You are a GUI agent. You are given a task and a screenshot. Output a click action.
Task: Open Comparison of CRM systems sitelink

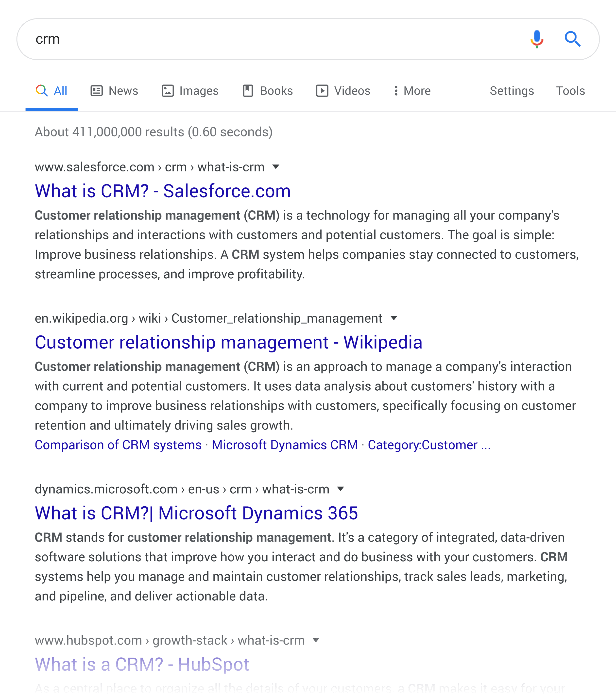pyautogui.click(x=118, y=445)
